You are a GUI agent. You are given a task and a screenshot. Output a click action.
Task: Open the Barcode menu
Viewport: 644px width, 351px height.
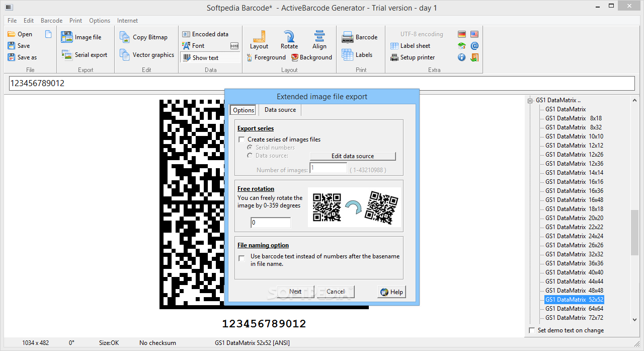(51, 21)
